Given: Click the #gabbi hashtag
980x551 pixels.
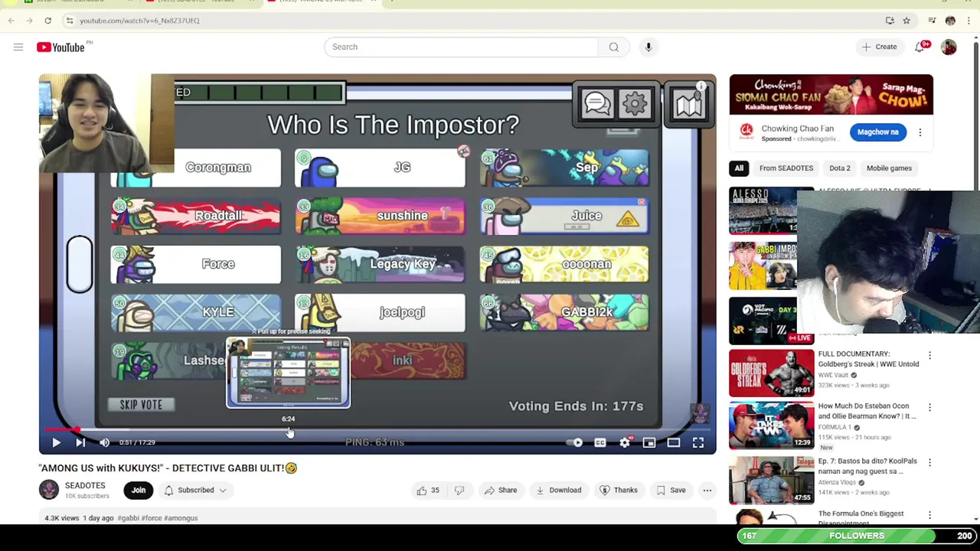Looking at the screenshot, I should pyautogui.click(x=128, y=518).
